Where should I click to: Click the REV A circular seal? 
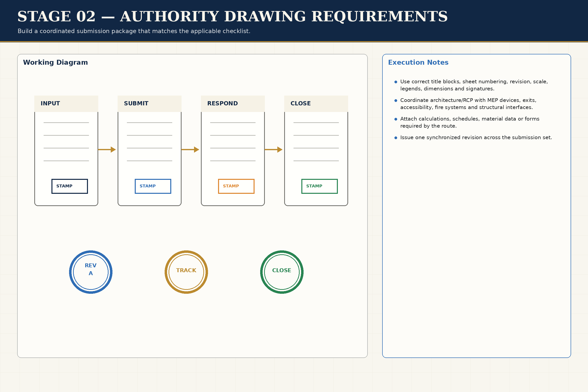(91, 272)
